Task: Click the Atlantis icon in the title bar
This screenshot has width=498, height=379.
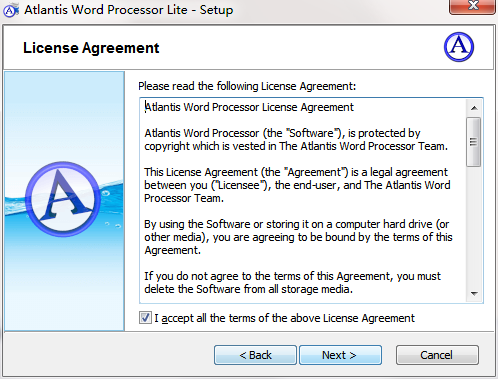Action: (x=11, y=11)
